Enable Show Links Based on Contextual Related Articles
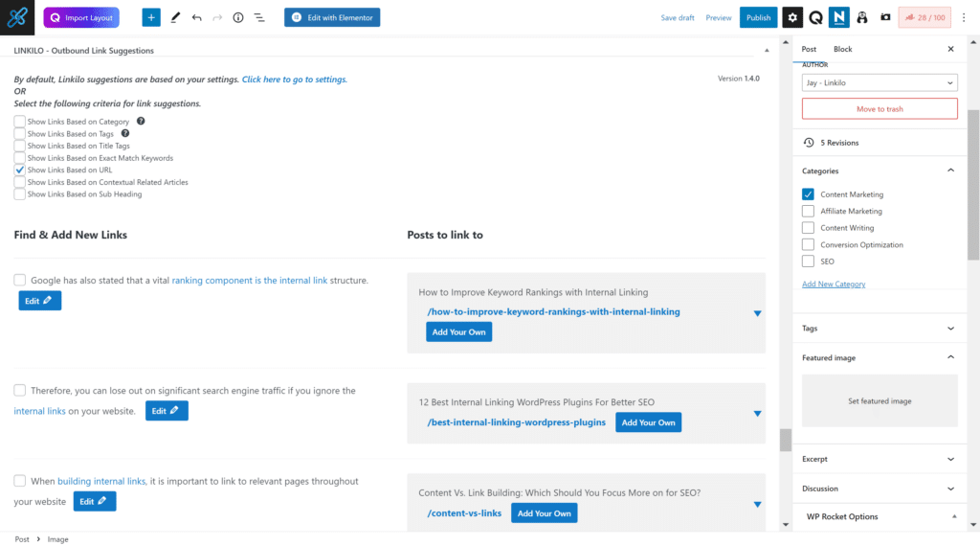980x546 pixels. (x=19, y=182)
